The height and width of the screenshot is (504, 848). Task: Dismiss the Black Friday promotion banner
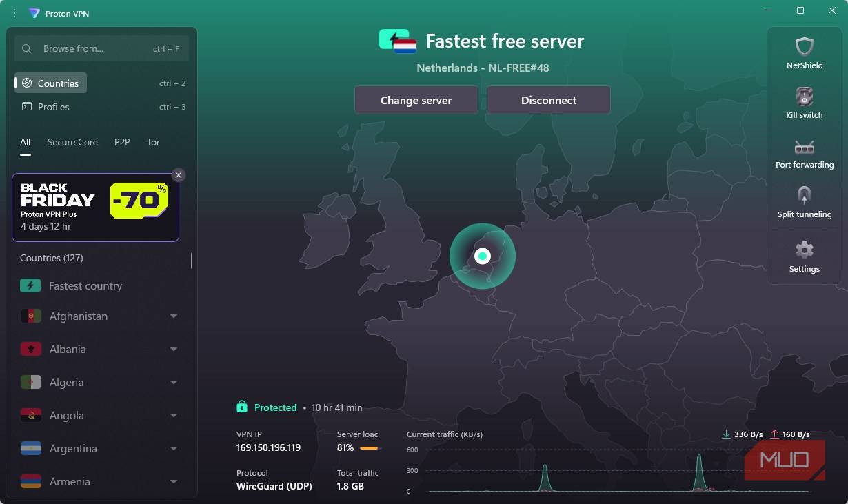179,174
